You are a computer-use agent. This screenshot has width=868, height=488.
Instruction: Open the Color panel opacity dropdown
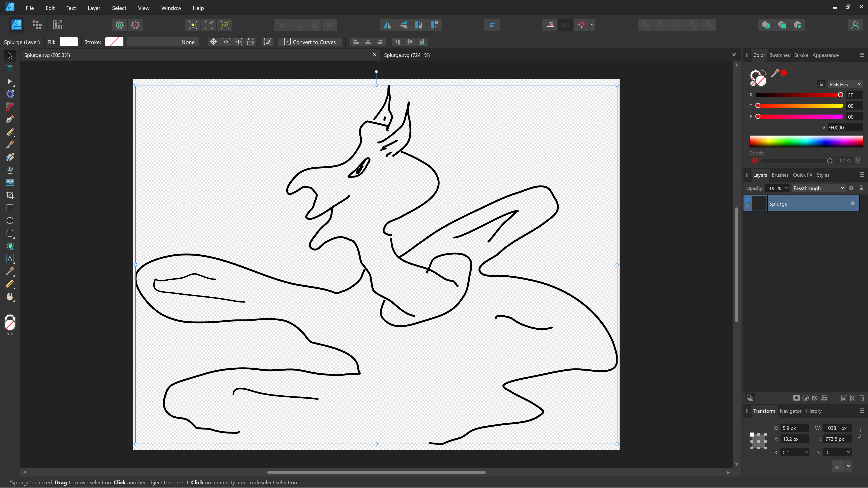click(x=858, y=161)
